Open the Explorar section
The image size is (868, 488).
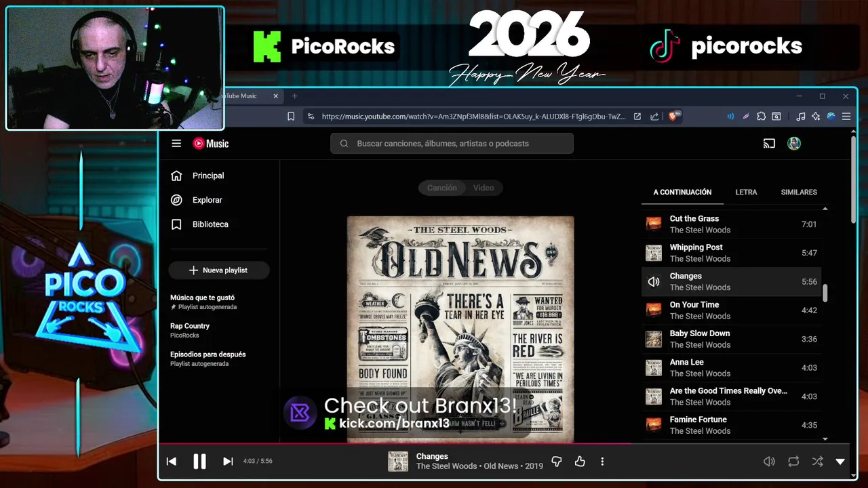(218, 200)
